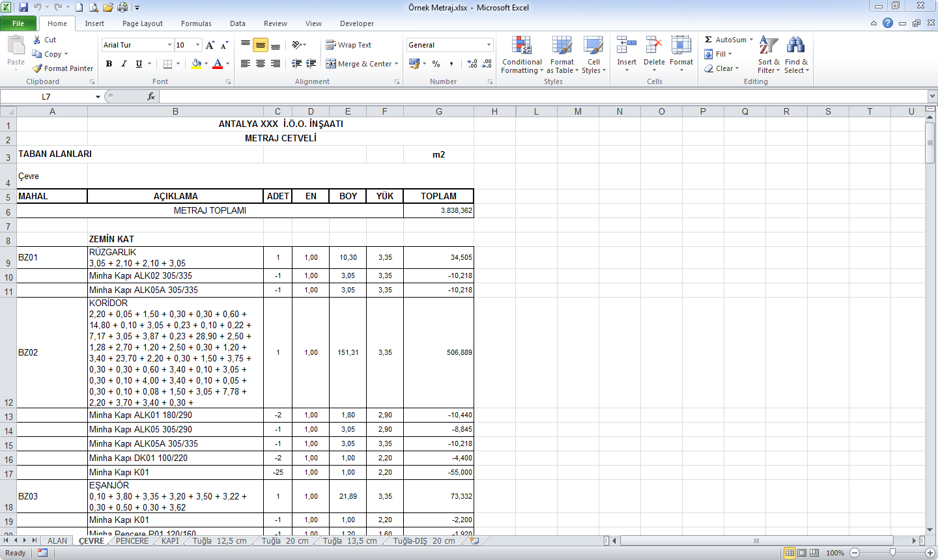The height and width of the screenshot is (560, 938).
Task: Click the Format Painter icon
Action: point(38,68)
